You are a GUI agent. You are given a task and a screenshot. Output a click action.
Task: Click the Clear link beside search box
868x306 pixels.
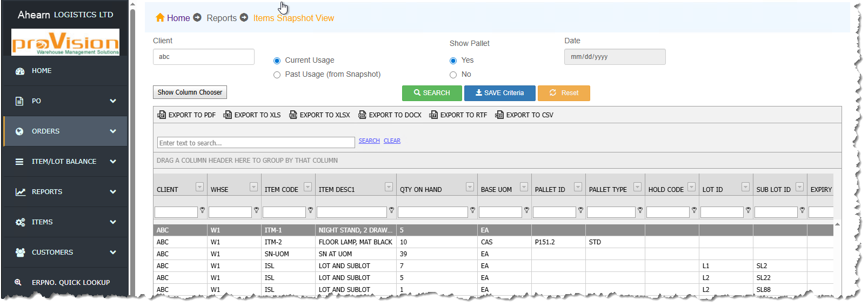[392, 141]
